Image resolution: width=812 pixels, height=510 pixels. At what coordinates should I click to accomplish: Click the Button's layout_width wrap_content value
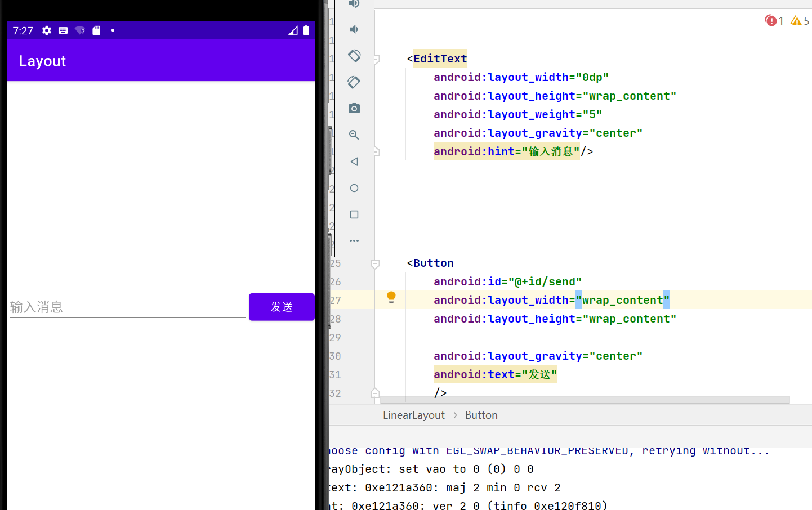[x=623, y=300]
